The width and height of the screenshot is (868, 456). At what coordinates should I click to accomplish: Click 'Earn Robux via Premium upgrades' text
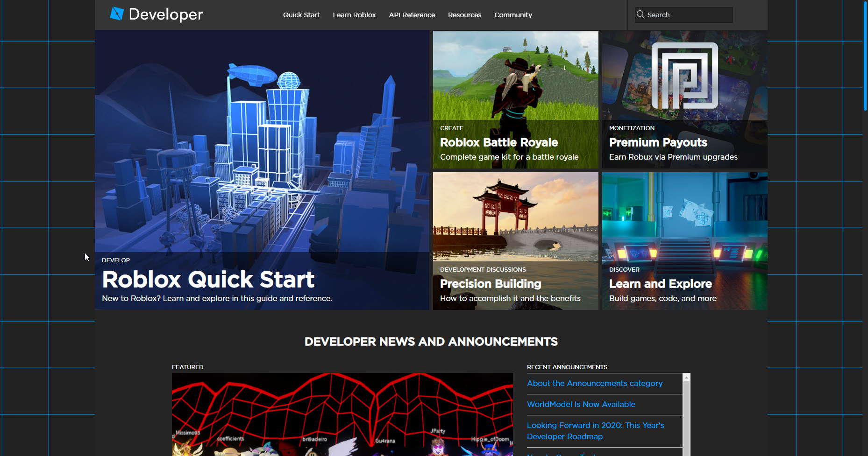click(x=673, y=157)
